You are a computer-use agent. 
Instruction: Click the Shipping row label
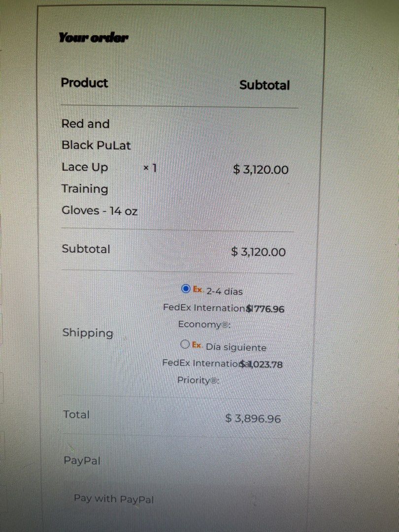pos(88,333)
